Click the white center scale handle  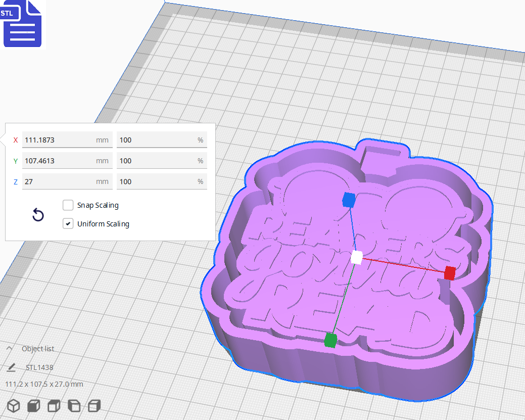tap(356, 259)
